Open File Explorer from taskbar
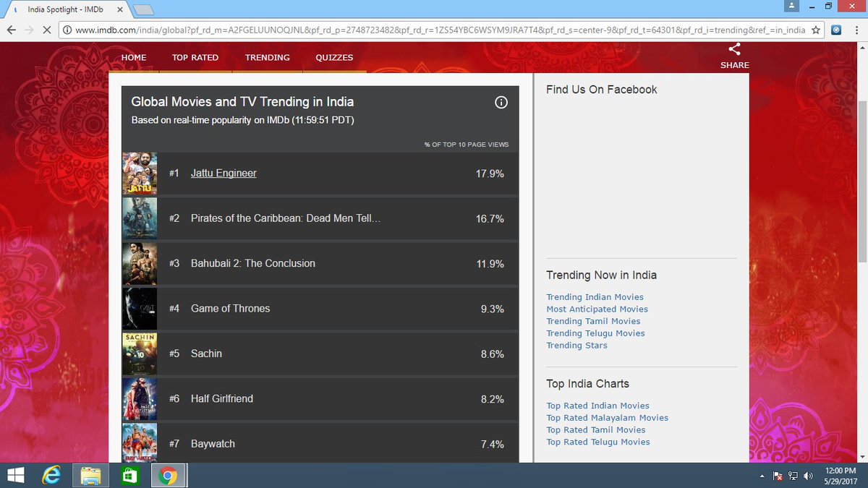This screenshot has height=488, width=868. click(91, 476)
